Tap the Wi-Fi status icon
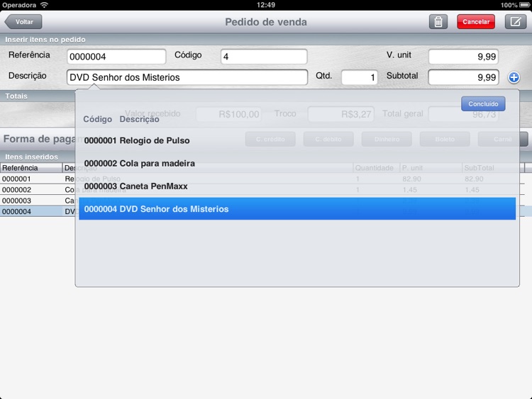The width and height of the screenshot is (532, 399). (x=44, y=5)
